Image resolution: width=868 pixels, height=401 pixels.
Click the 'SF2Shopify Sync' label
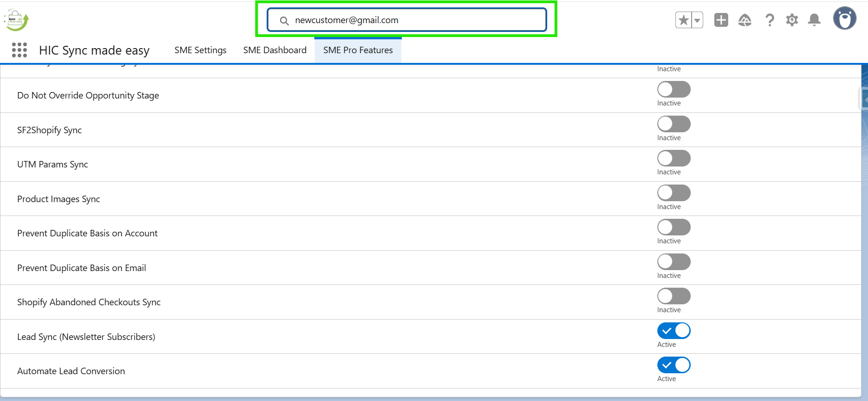[50, 130]
